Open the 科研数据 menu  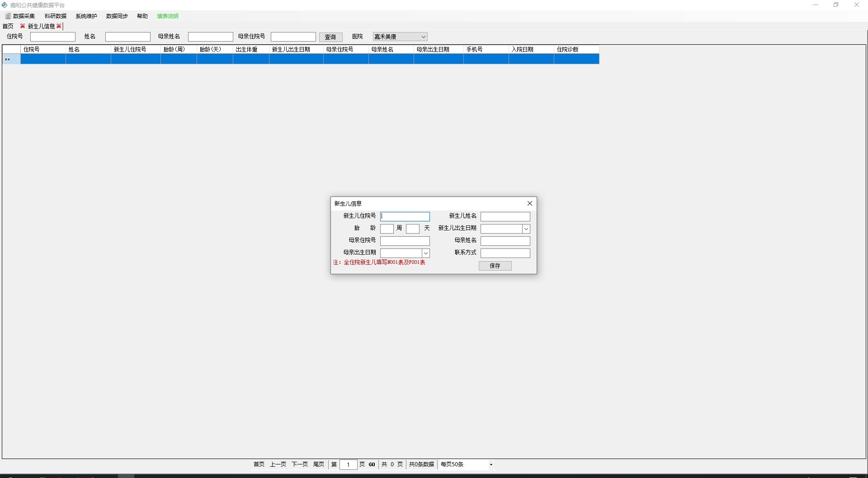coord(55,16)
